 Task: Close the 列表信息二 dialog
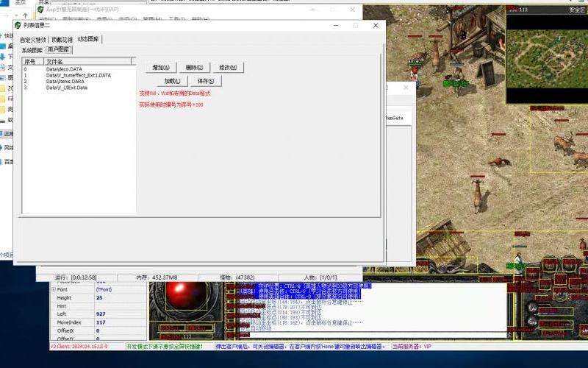[x=376, y=25]
